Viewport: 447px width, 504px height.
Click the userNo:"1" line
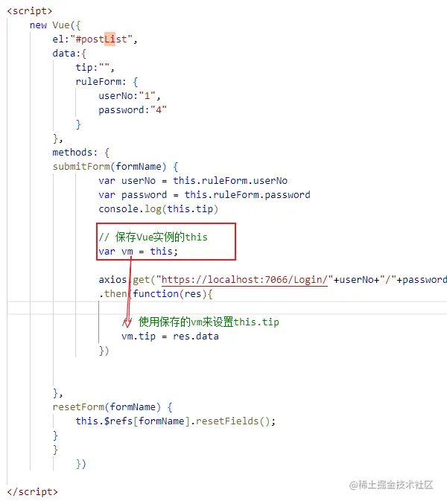pyautogui.click(x=130, y=96)
